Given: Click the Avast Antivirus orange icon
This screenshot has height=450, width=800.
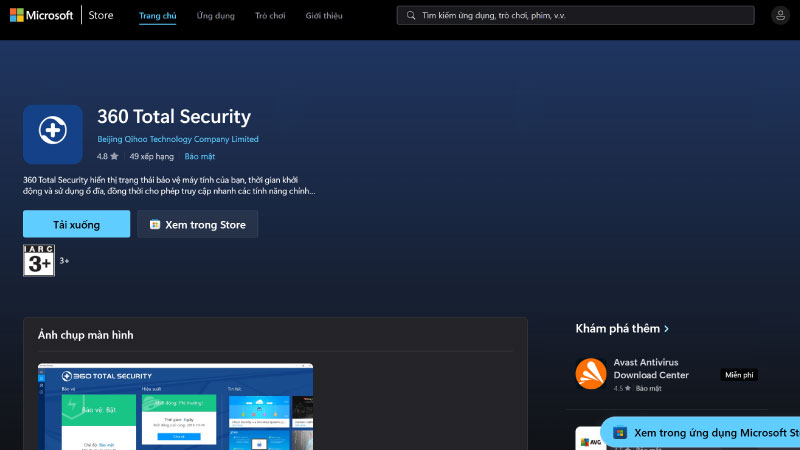Looking at the screenshot, I should click(590, 374).
